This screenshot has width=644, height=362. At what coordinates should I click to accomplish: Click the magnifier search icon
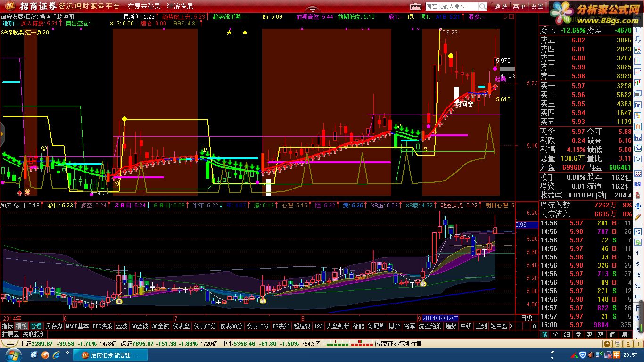[483, 7]
